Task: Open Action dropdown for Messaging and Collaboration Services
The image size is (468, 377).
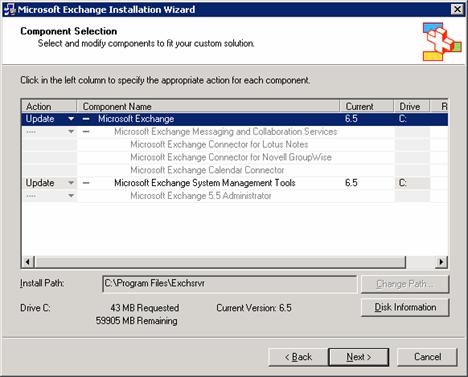Action: [71, 132]
